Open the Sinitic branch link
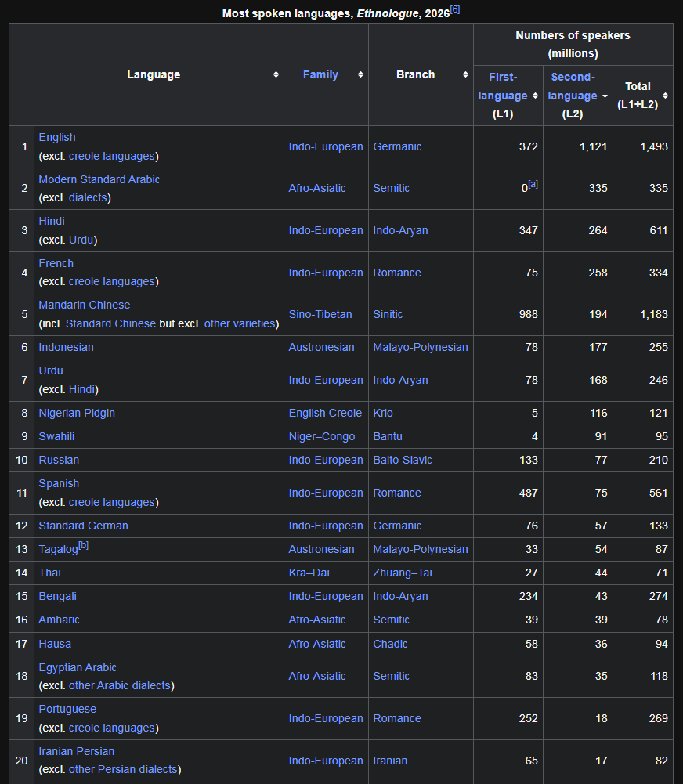Screen dimensions: 683x784 (x=388, y=314)
